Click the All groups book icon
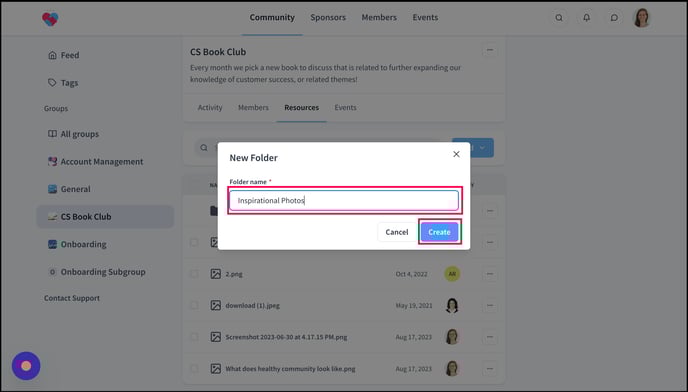 (x=52, y=134)
